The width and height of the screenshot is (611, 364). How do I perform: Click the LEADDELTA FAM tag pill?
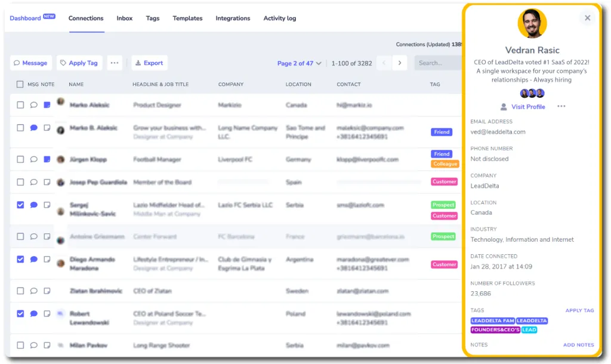tap(492, 320)
